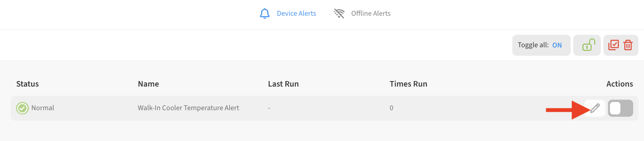This screenshot has width=644, height=141.
Task: Click the Device Alerts bell icon
Action: click(265, 13)
